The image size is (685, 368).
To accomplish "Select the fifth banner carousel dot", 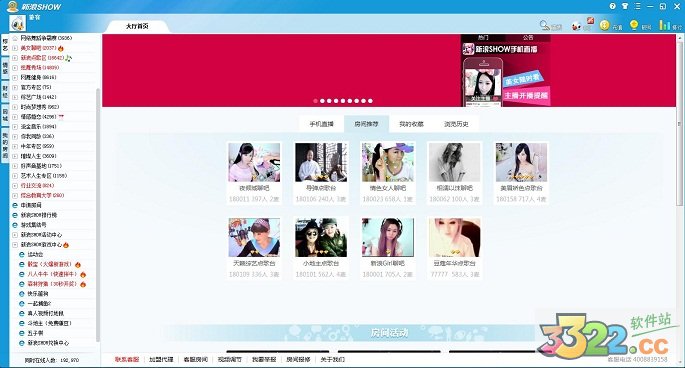I will pos(343,101).
